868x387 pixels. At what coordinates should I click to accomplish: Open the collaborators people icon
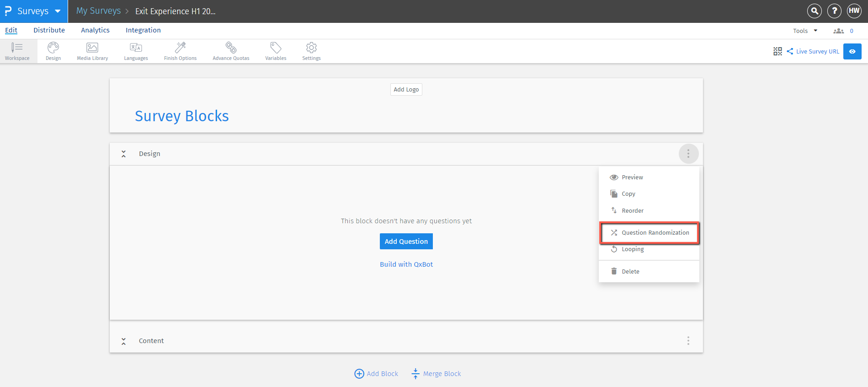tap(839, 31)
